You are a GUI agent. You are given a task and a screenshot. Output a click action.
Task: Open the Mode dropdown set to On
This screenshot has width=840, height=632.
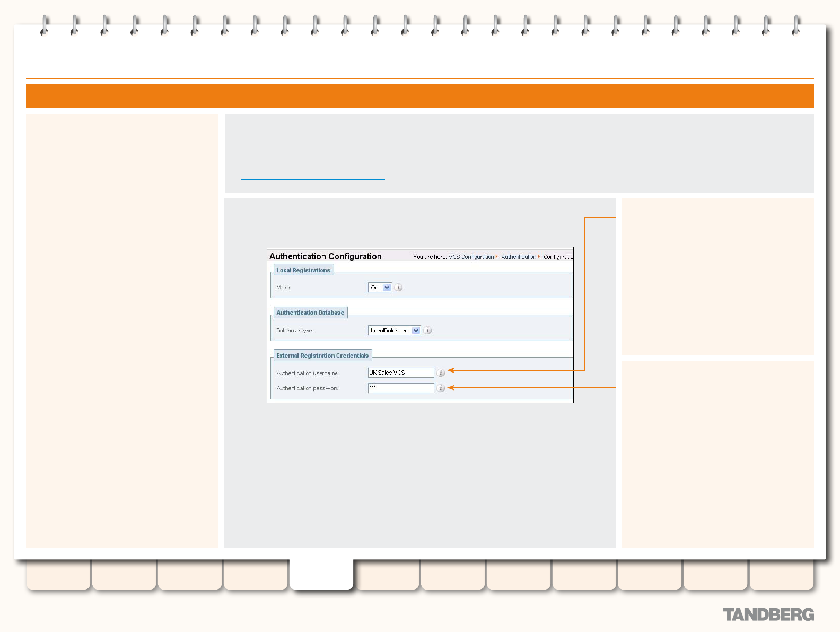[x=380, y=288]
